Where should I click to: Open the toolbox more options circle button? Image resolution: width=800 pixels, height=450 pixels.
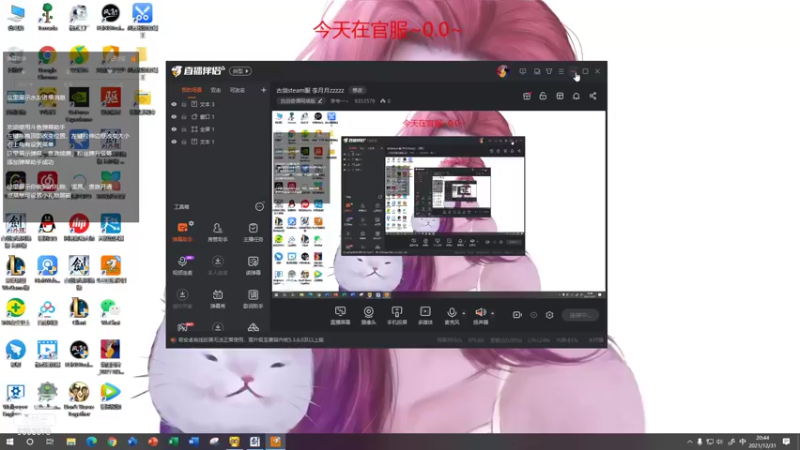pos(260,207)
